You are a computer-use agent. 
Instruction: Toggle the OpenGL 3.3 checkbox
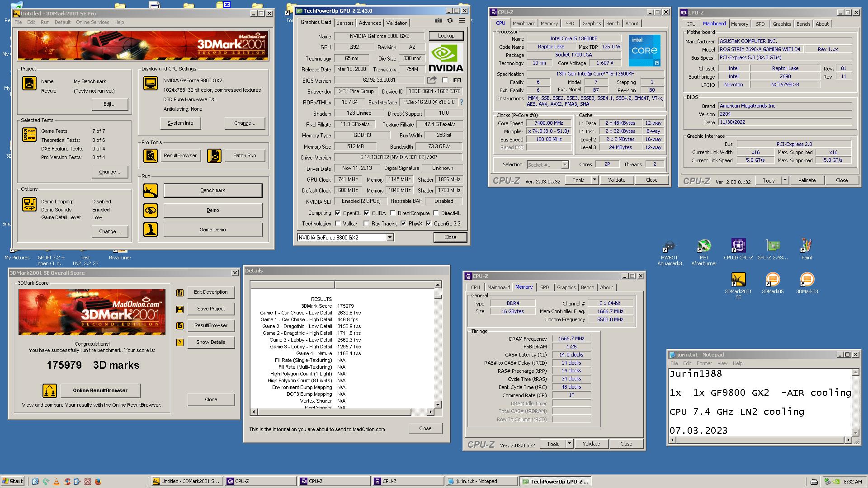coord(429,224)
